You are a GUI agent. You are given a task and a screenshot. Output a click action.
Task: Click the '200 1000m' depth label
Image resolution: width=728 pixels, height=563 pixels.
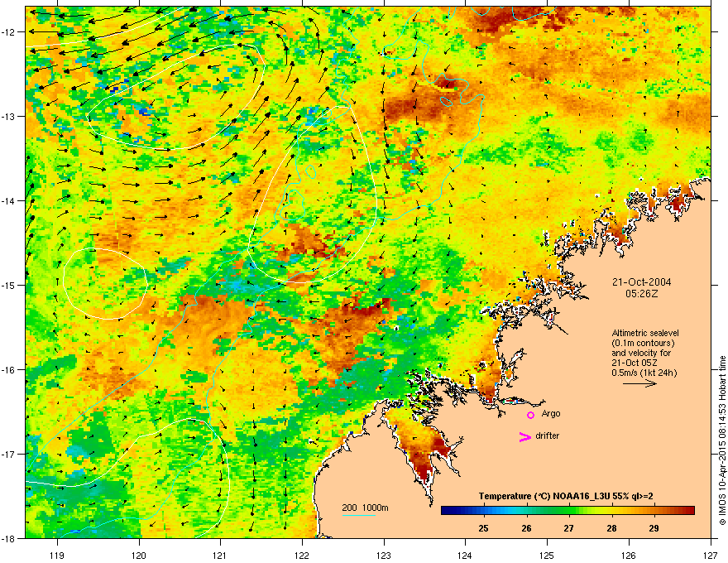coord(365,508)
